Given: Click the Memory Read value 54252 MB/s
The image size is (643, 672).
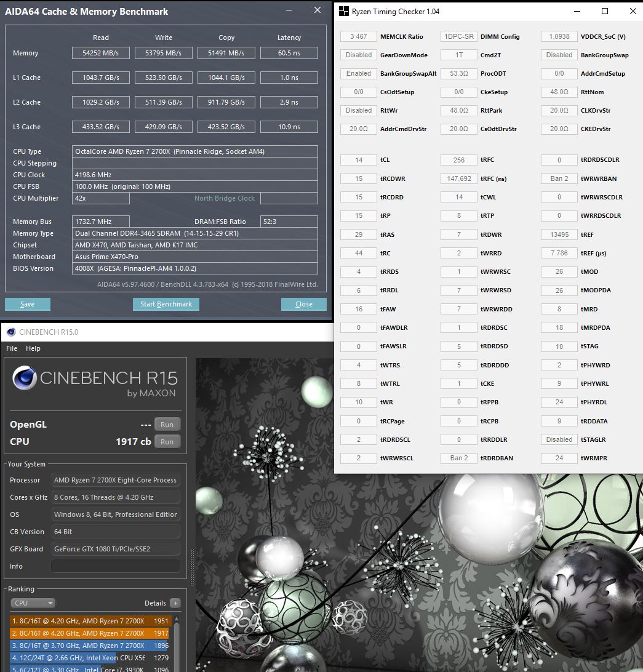Looking at the screenshot, I should 101,53.
